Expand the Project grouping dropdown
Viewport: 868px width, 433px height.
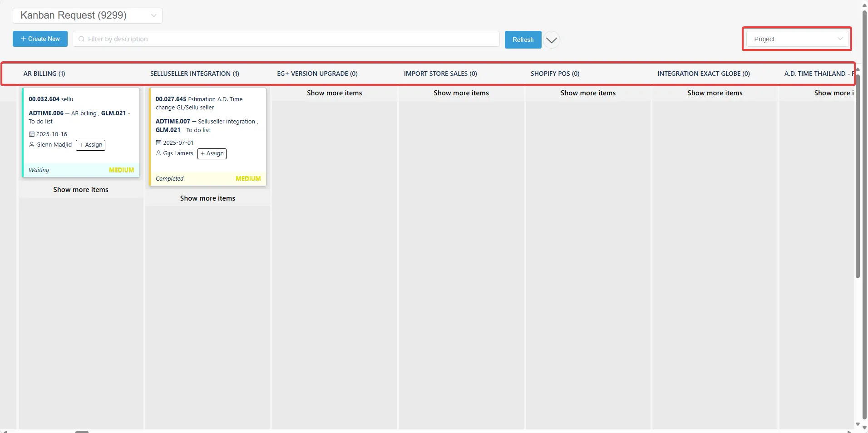coord(797,39)
